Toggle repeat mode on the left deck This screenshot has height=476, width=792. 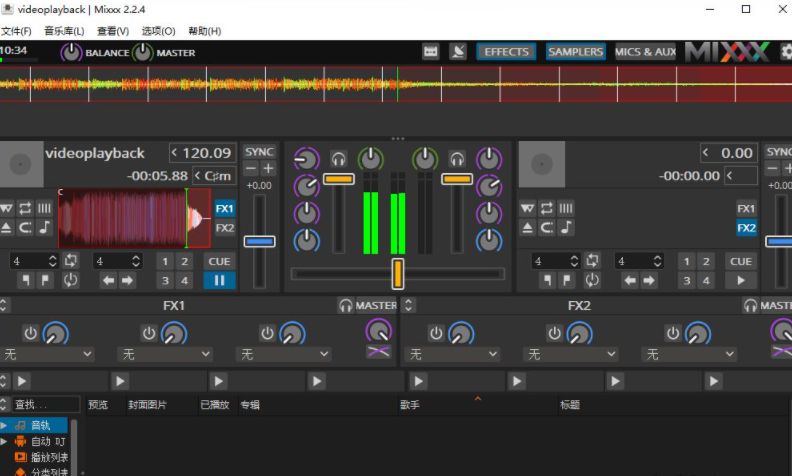pyautogui.click(x=25, y=208)
